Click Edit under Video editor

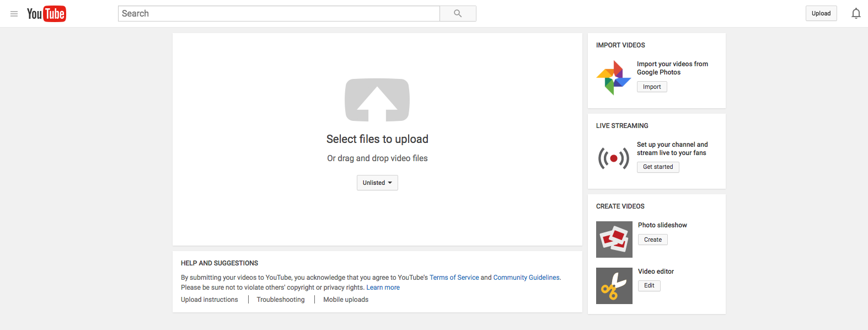coord(649,286)
